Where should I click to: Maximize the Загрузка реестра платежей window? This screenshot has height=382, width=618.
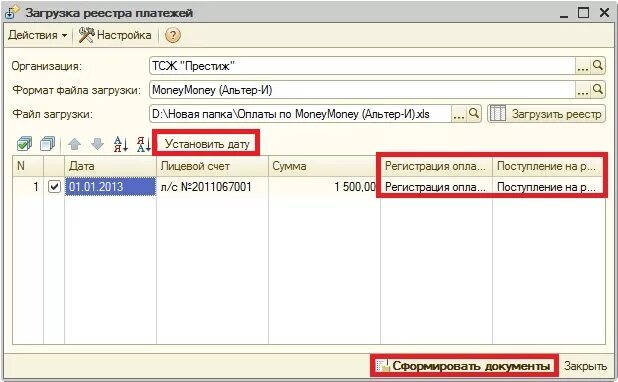click(x=583, y=13)
